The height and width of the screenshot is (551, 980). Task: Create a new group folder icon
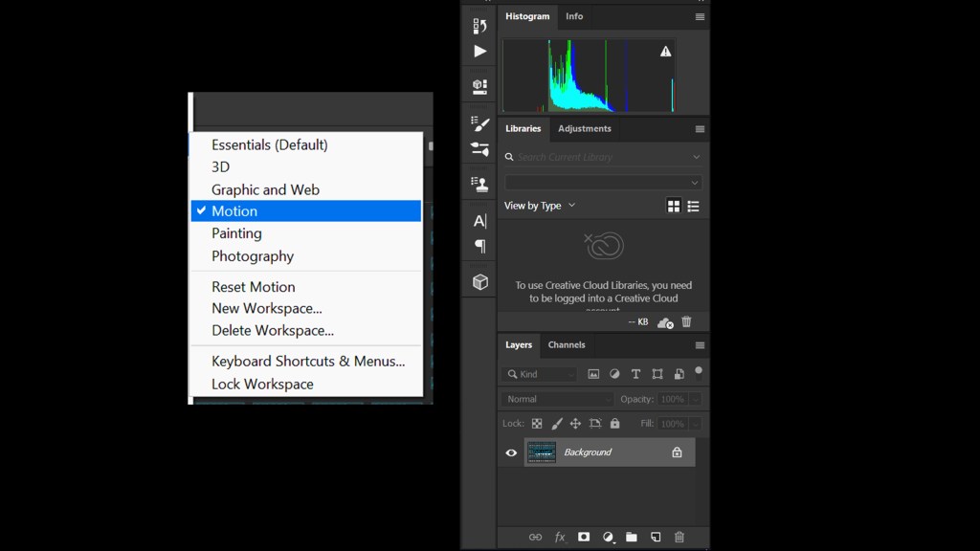[x=632, y=538]
